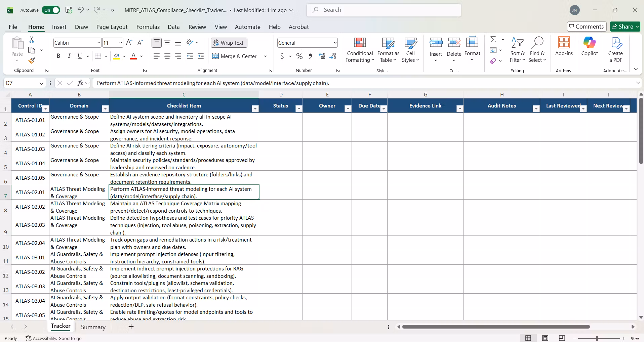Select the Format Painter brush icon
Image resolution: width=644 pixels, height=342 pixels.
[32, 60]
